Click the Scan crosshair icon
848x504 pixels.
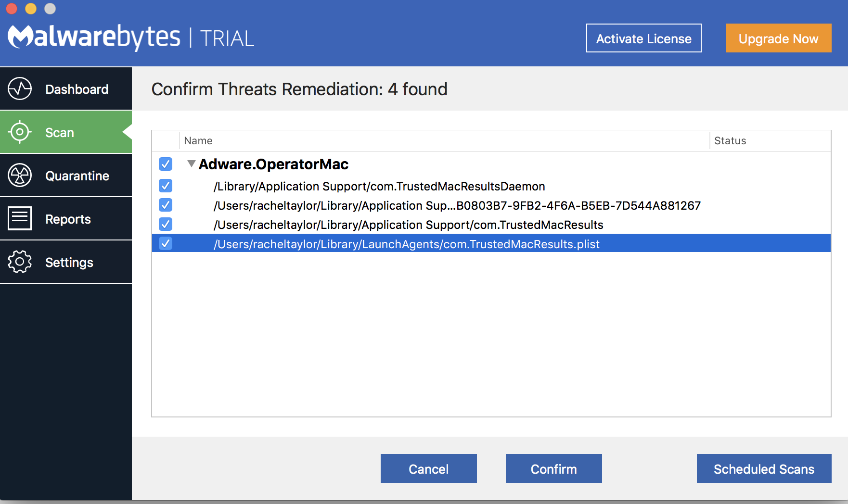pos(20,132)
